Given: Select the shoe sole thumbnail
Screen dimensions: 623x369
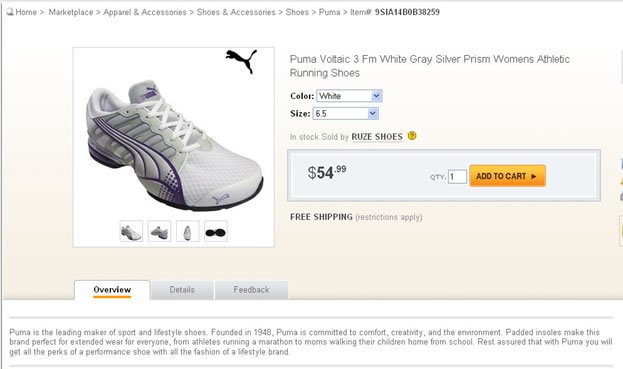Looking at the screenshot, I should point(216,231).
